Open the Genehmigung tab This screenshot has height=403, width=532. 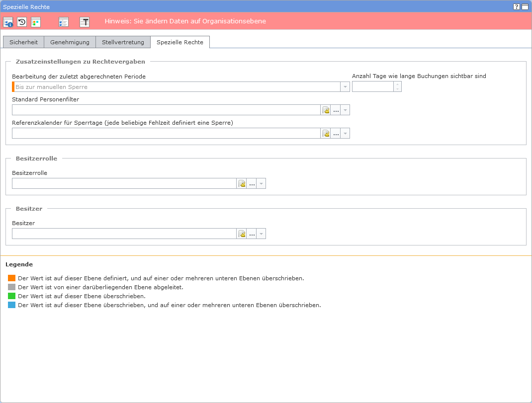click(x=70, y=42)
